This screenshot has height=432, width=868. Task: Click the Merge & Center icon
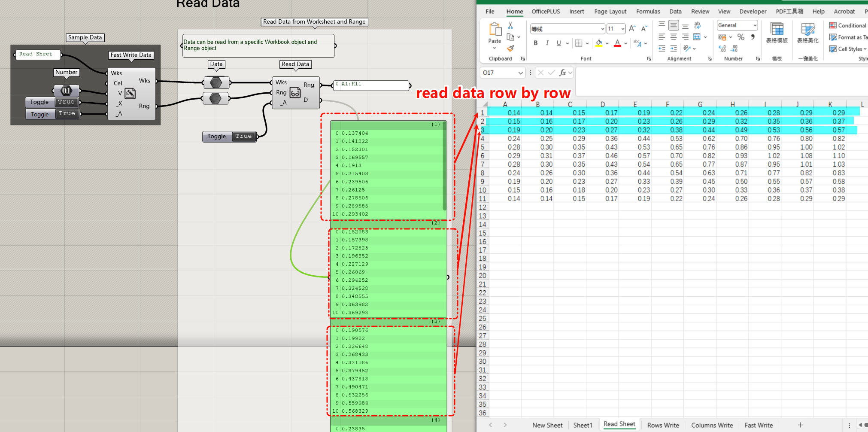tap(697, 37)
